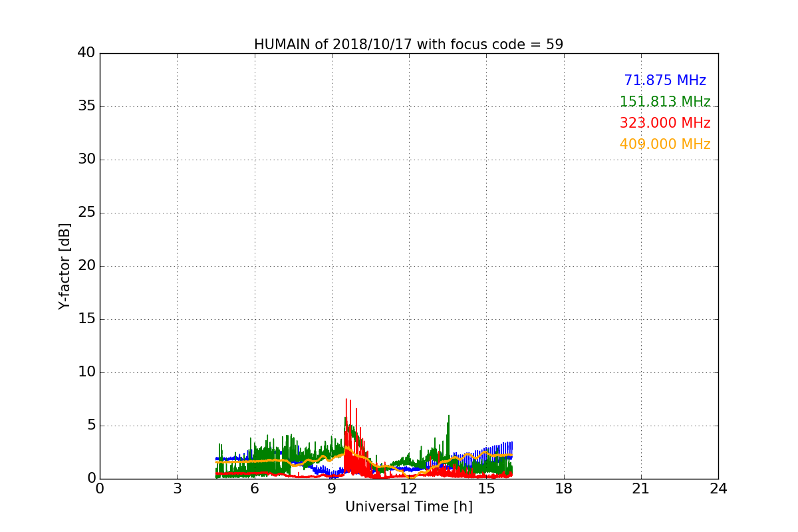Select the blue 71.875 MHz legend label
The image size is (798, 532).
665,80
